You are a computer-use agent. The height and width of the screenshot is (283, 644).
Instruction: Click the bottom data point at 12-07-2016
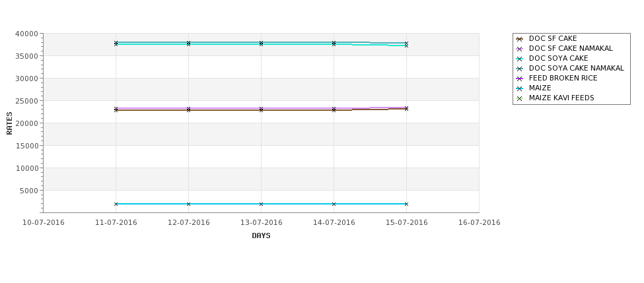click(189, 204)
